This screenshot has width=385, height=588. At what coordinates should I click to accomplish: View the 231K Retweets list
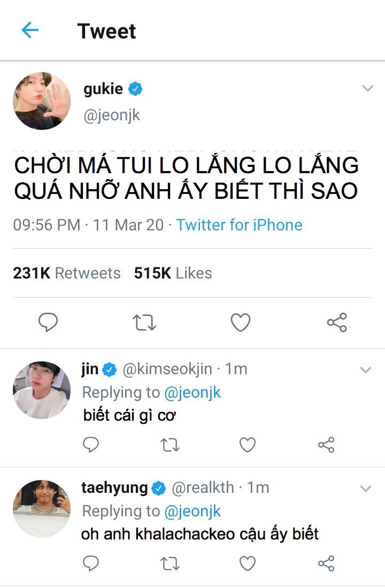pos(67,273)
